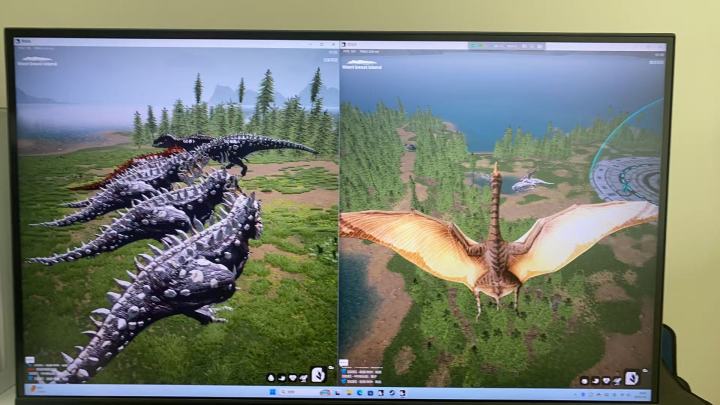Click the large claw ability icon in right window
The image size is (720, 405).
tap(632, 378)
